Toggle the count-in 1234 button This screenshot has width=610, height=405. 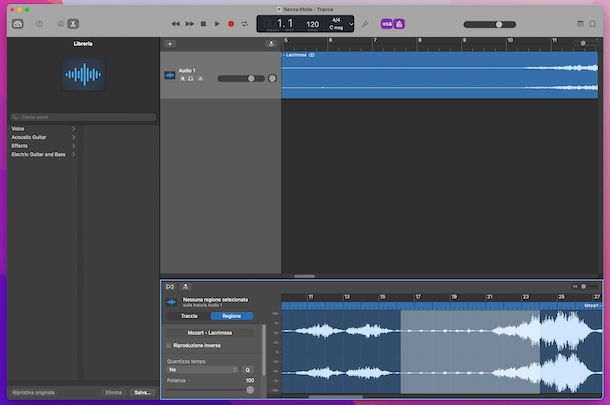[x=386, y=24]
